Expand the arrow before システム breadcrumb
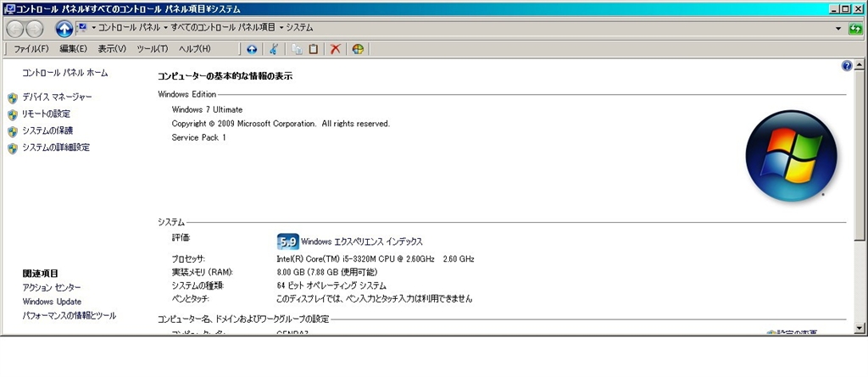868x377 pixels. click(x=281, y=27)
